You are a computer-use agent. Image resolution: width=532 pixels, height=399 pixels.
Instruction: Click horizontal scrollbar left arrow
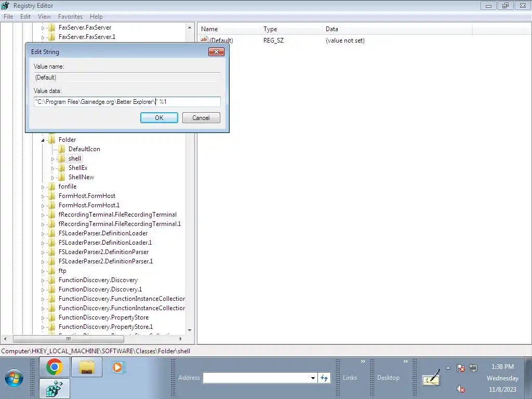(x=5, y=339)
